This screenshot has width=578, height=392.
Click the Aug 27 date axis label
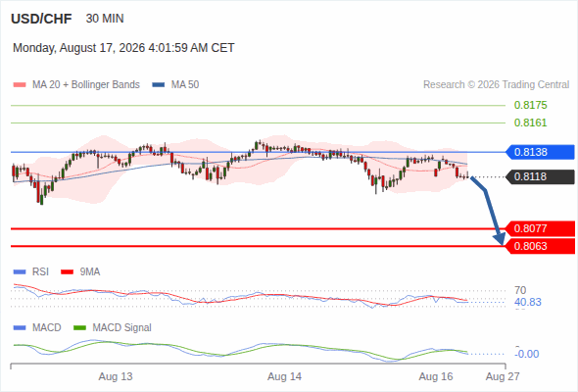coord(503,377)
